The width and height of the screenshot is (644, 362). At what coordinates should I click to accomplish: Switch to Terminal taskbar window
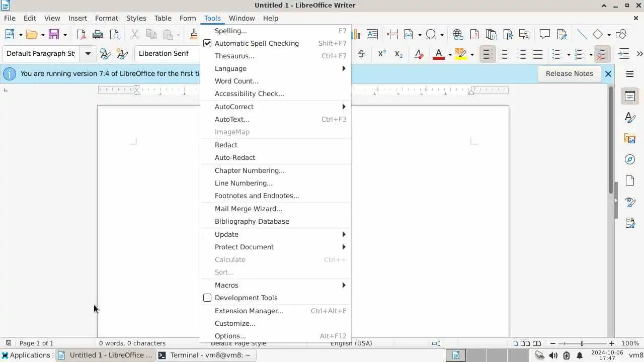tap(206, 355)
